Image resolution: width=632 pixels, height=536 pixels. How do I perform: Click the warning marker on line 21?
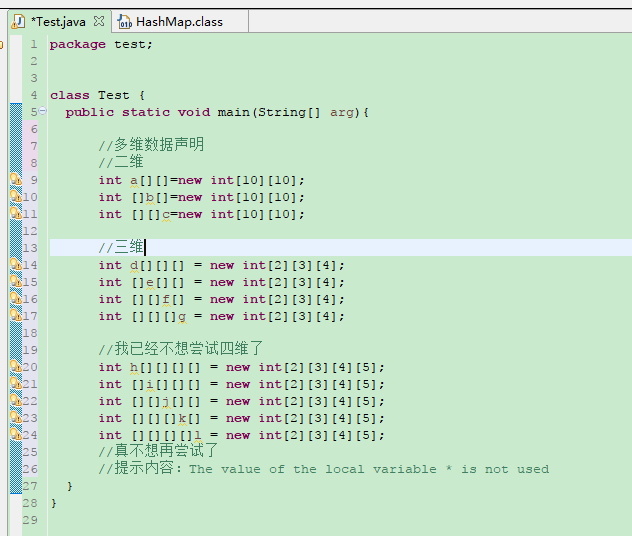pyautogui.click(x=16, y=383)
